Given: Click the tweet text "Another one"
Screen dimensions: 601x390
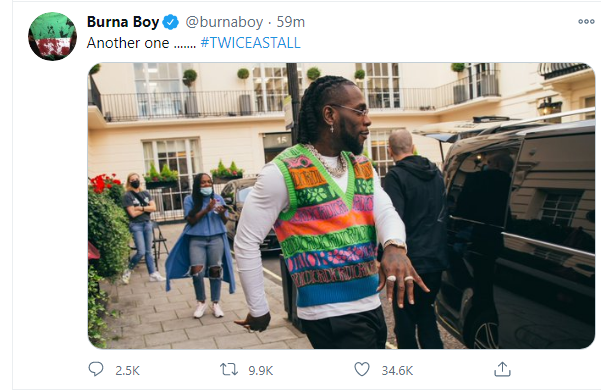Looking at the screenshot, I should [128, 43].
